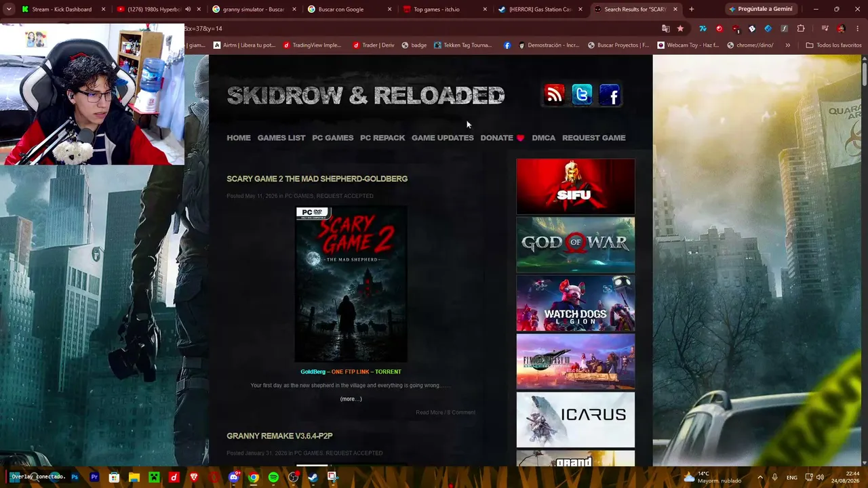Screen dimensions: 868x488
Task: Click the Read More link
Action: pyautogui.click(x=429, y=412)
